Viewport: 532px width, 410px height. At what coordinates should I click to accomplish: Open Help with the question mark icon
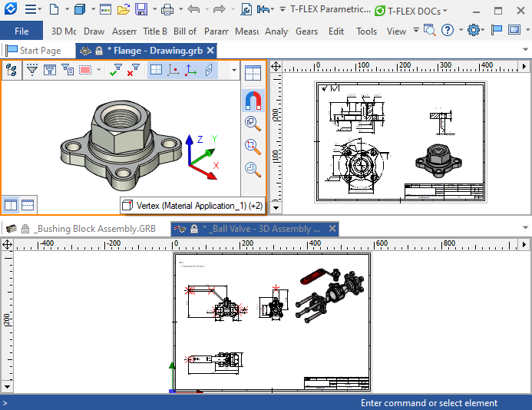click(x=448, y=30)
